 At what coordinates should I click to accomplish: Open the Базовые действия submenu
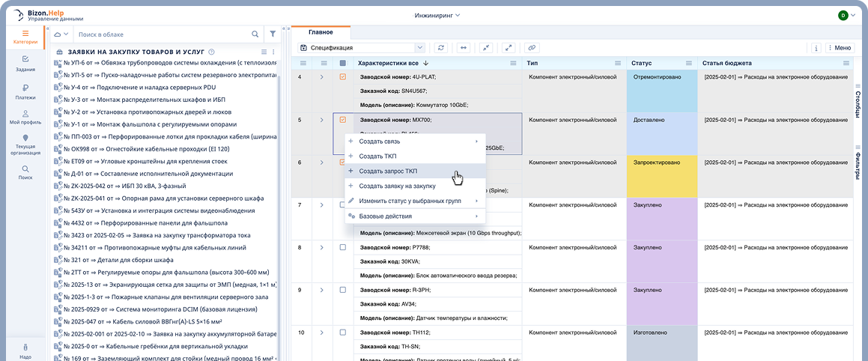(x=415, y=216)
